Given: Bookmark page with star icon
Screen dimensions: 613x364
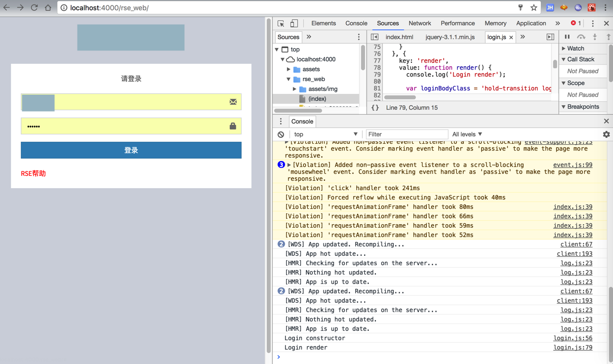Looking at the screenshot, I should 533,8.
